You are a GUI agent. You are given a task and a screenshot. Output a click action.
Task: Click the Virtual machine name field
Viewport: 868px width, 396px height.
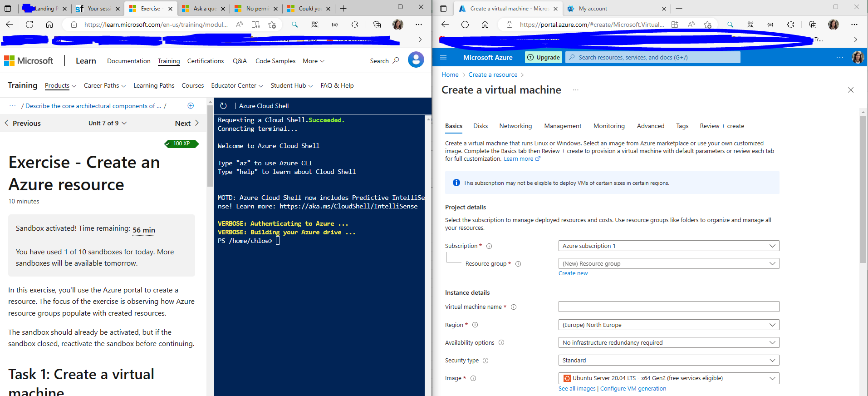click(x=669, y=307)
